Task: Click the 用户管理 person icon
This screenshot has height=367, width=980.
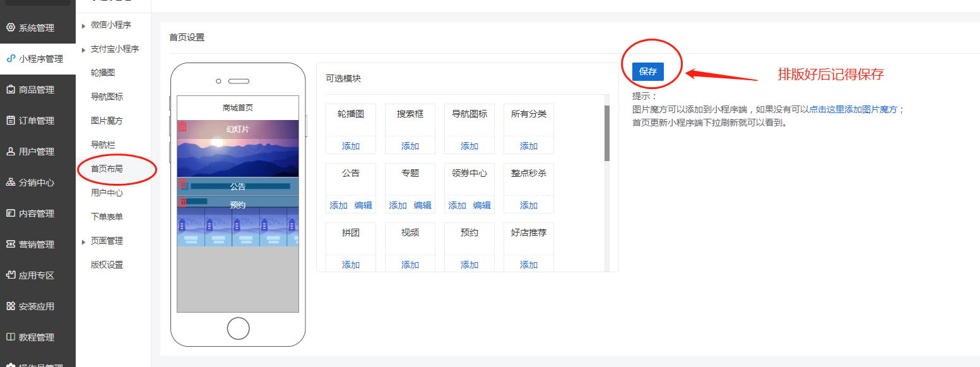Action: point(10,152)
